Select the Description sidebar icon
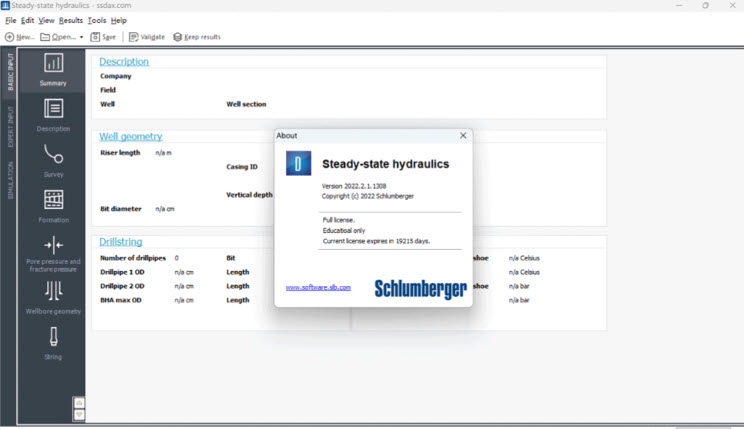 coord(53,115)
